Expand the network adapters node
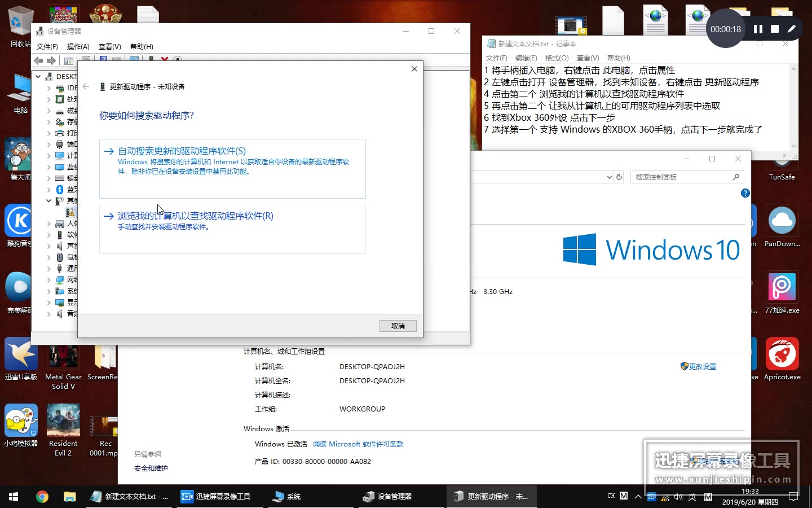This screenshot has height=508, width=812. (x=48, y=280)
